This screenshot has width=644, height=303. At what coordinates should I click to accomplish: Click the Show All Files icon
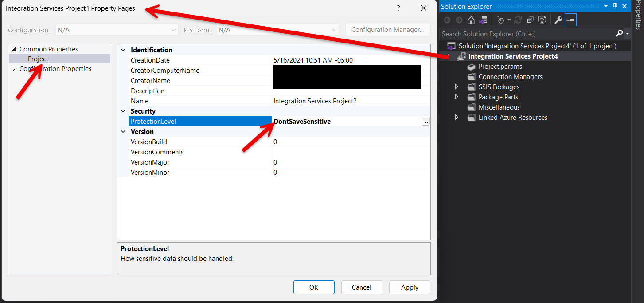point(542,20)
